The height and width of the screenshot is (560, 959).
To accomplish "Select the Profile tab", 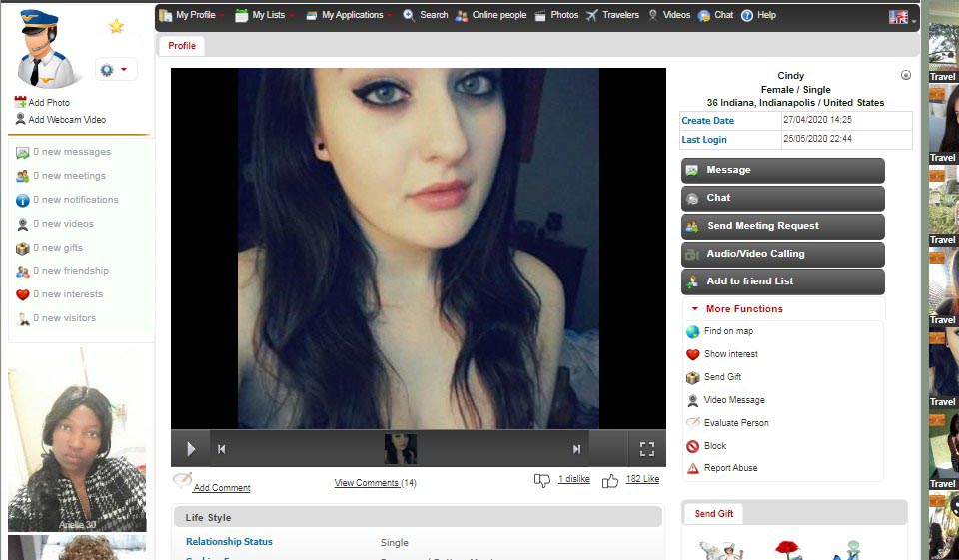I will (182, 46).
